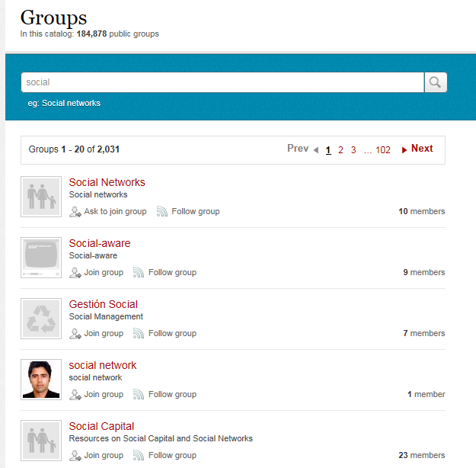Follow the Social Capital group

point(172,455)
